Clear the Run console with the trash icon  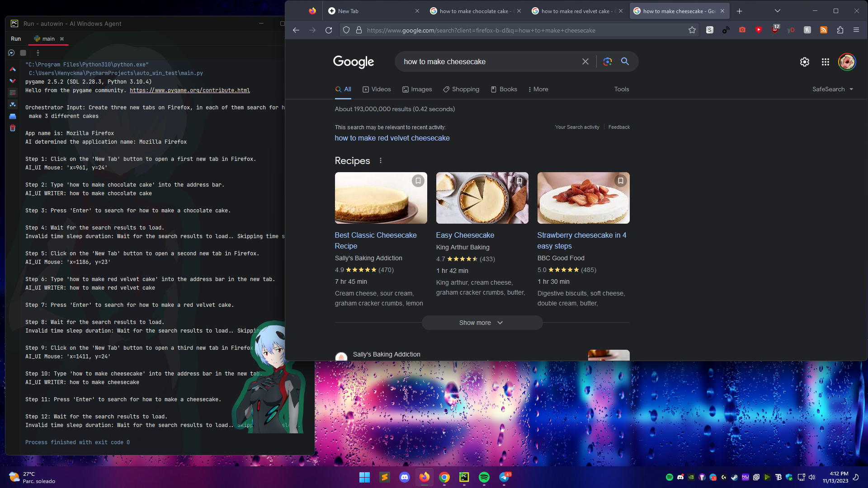[x=13, y=128]
